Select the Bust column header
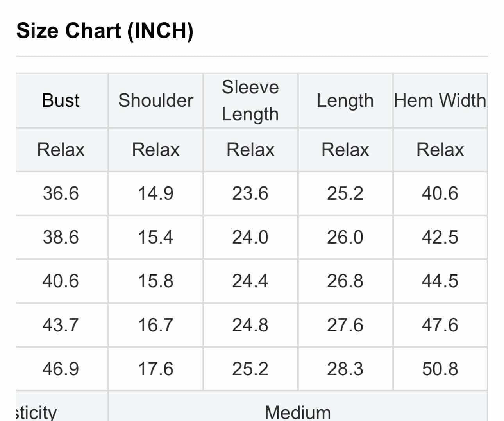 coord(61,100)
